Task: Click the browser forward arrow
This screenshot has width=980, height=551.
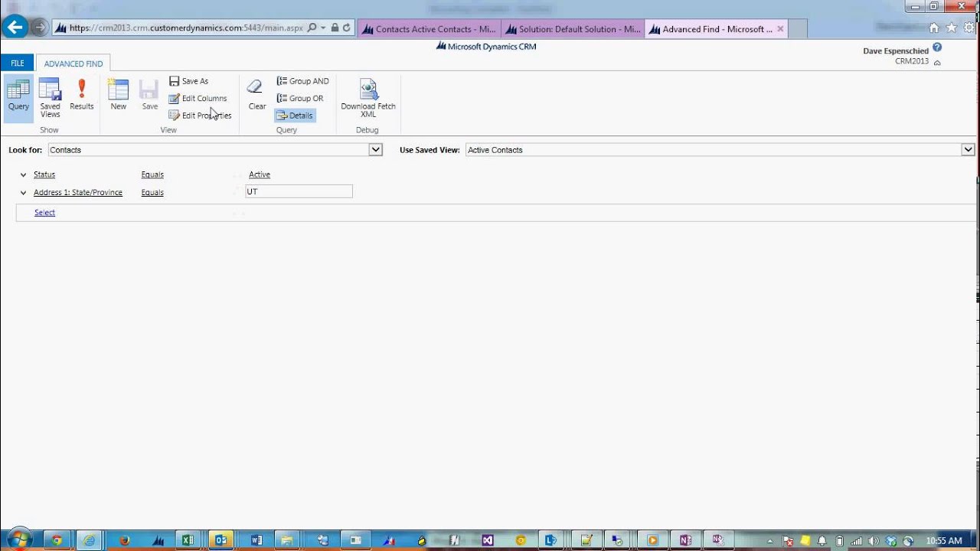Action: pos(40,28)
